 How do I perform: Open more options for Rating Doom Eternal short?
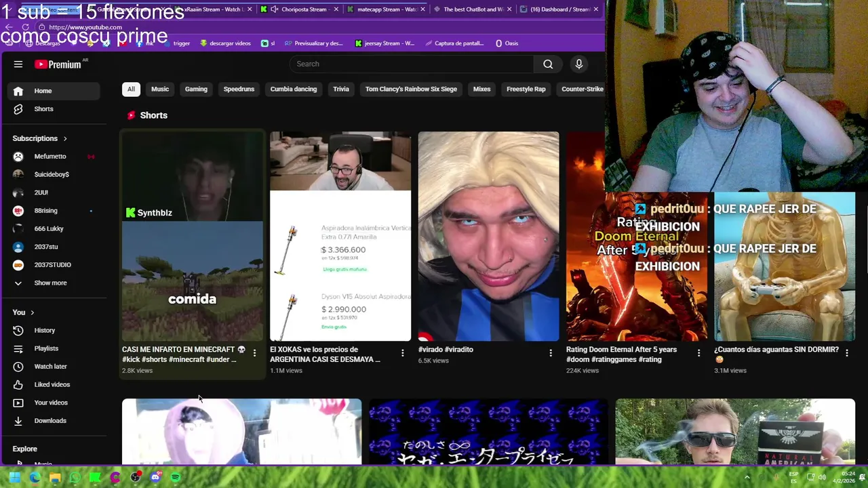coord(698,352)
